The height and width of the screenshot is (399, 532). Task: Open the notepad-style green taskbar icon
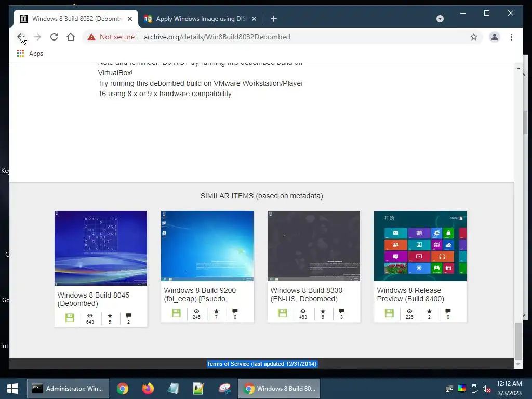[198, 389]
